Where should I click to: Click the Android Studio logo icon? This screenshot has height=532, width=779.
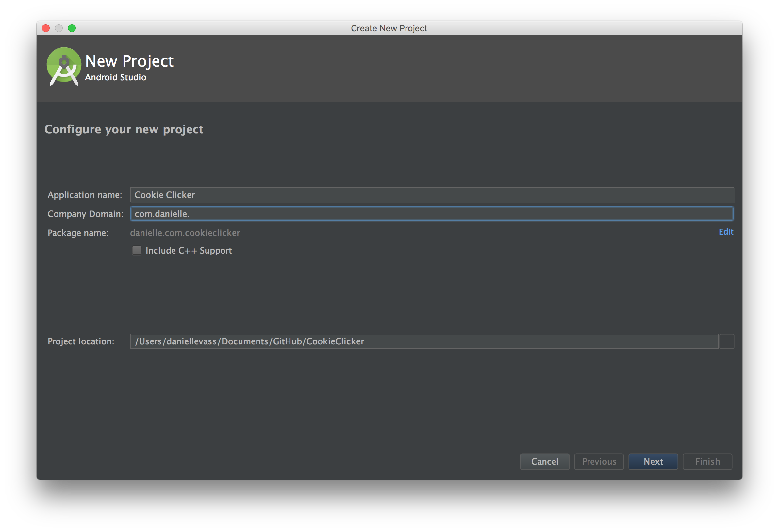[64, 66]
